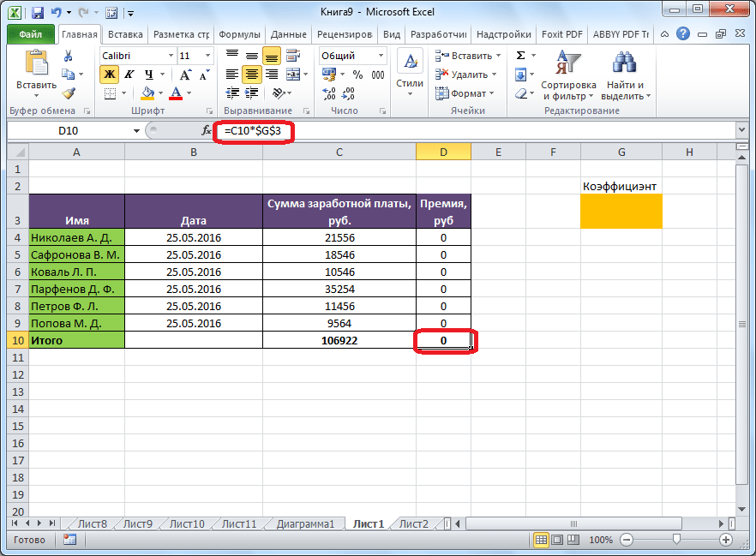Click the Файл button
The height and width of the screenshot is (556, 756).
[31, 35]
